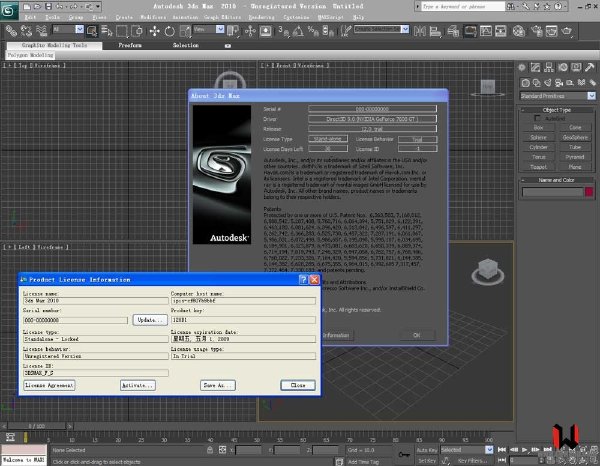Open the Edit menu
Screen dimensions: 600x466
[x=30, y=17]
